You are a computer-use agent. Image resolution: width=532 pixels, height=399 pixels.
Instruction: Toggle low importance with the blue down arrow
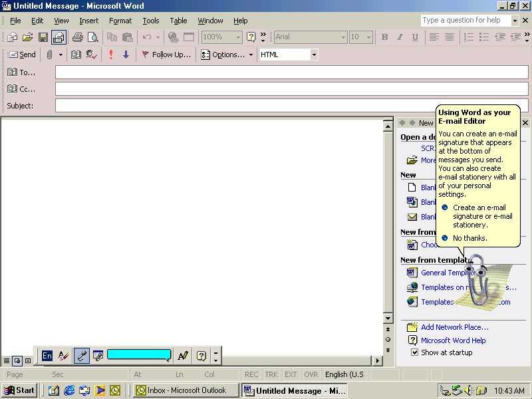coord(126,55)
